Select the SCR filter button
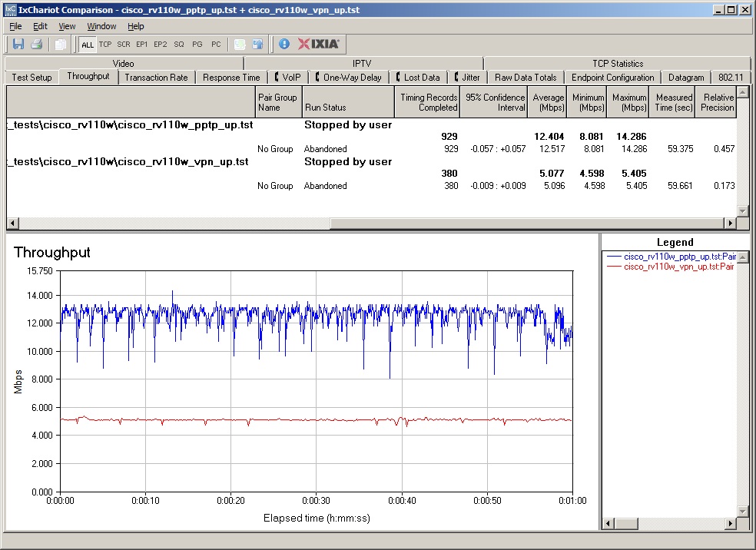Viewport: 756px width, 550px height. click(124, 45)
